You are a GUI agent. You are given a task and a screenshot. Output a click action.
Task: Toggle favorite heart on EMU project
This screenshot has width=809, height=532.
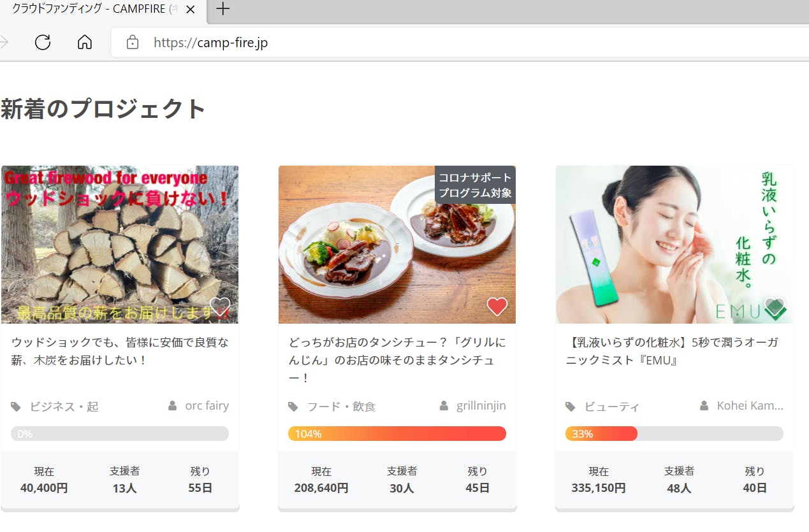click(x=774, y=307)
